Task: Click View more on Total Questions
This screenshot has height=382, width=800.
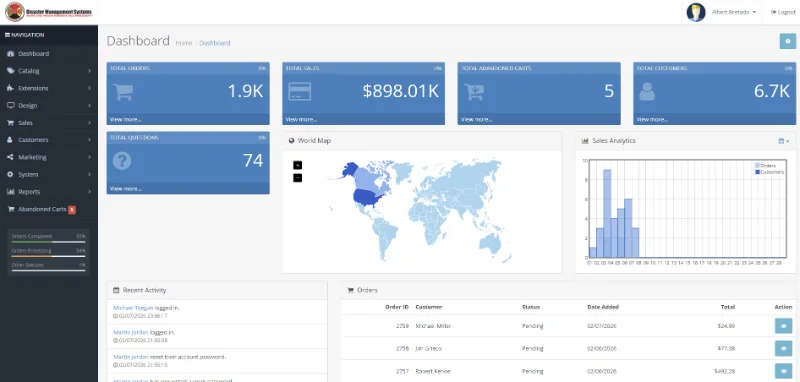Action: coord(126,189)
